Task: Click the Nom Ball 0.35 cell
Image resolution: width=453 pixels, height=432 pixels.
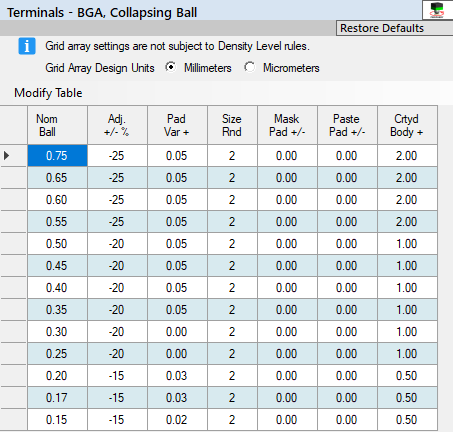Action: tap(57, 310)
